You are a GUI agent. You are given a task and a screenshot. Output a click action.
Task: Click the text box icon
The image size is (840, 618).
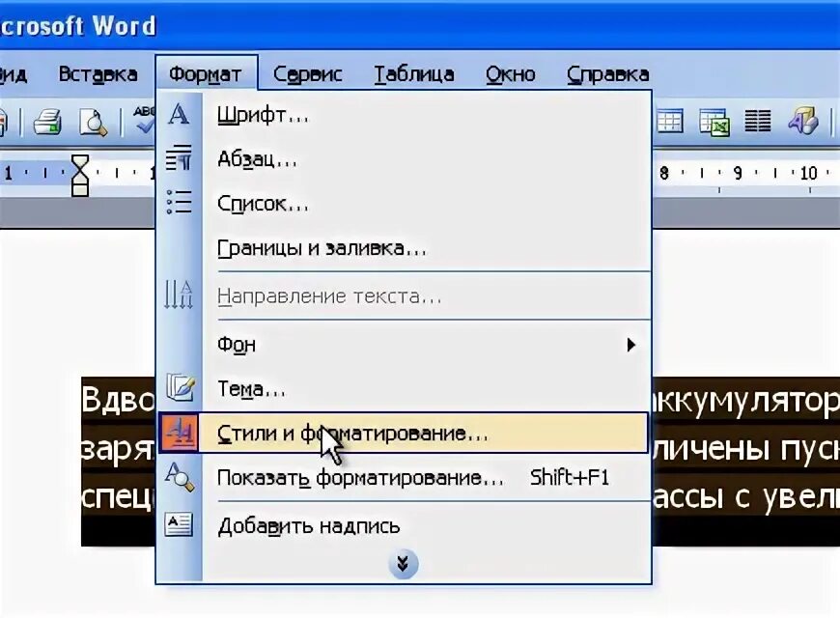pyautogui.click(x=179, y=524)
